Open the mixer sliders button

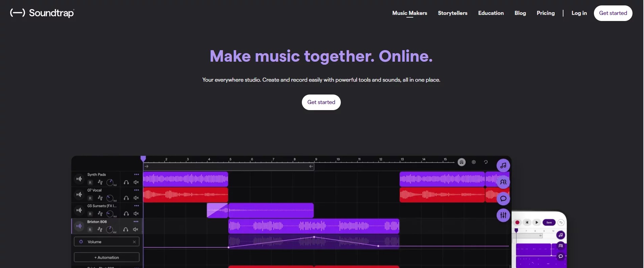[503, 215]
